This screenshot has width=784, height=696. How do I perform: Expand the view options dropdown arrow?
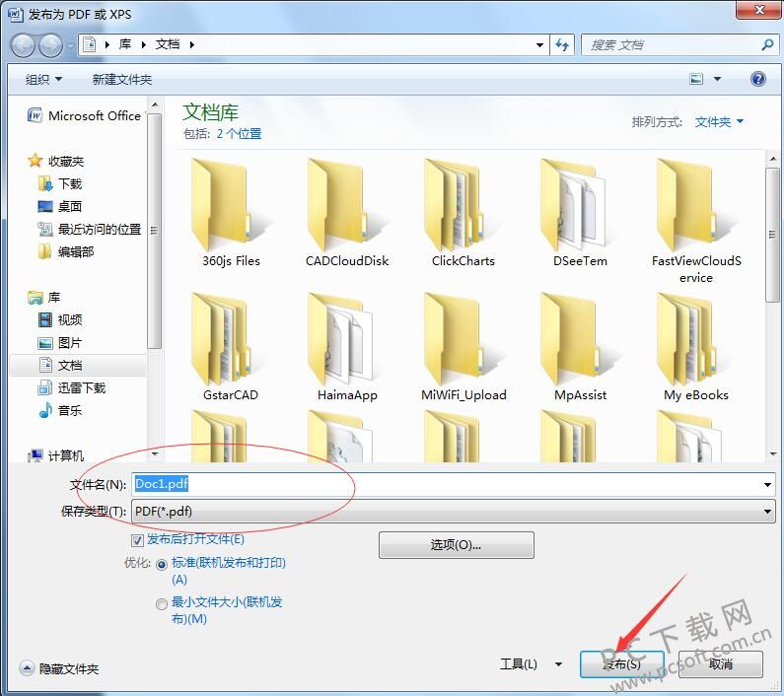click(x=717, y=79)
